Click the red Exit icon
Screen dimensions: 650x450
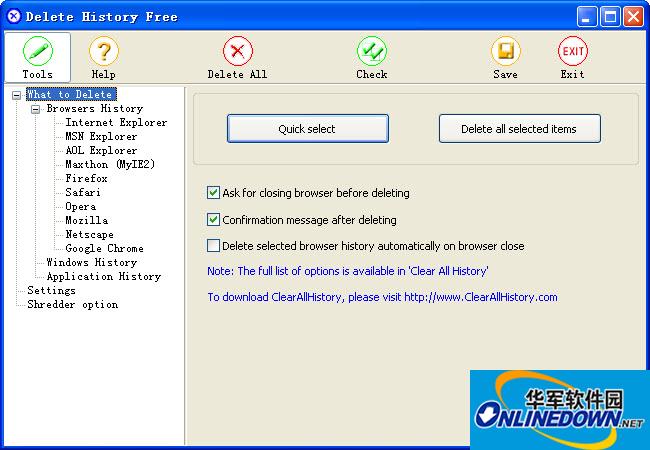572,57
